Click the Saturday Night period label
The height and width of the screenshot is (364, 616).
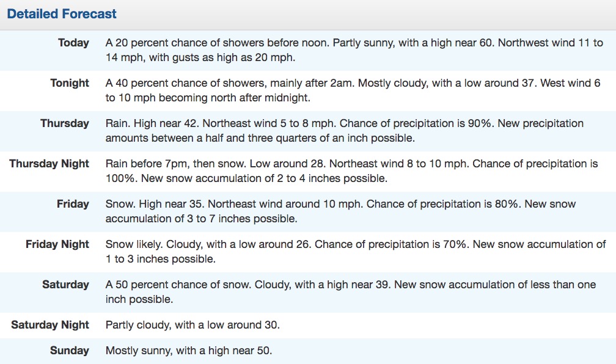click(x=50, y=325)
